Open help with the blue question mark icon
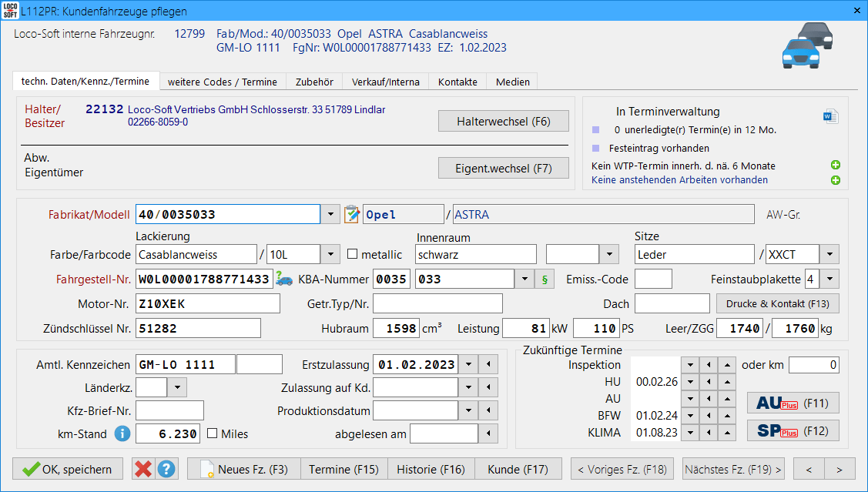Screen dimensions: 868x492 tap(167, 468)
